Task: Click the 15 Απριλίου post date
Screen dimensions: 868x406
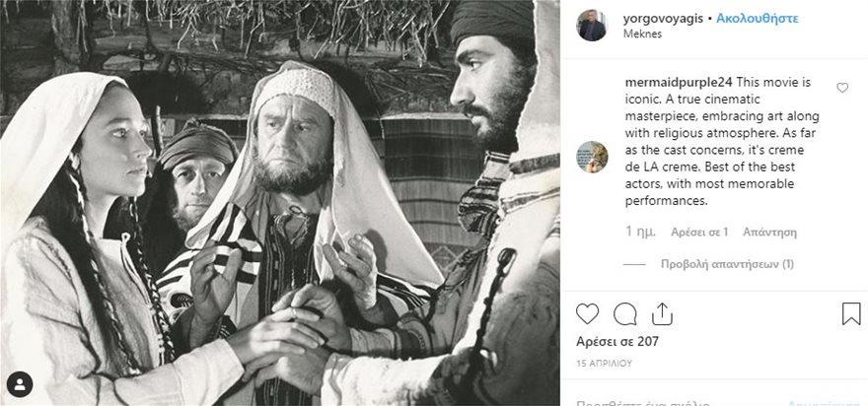Action: click(604, 363)
